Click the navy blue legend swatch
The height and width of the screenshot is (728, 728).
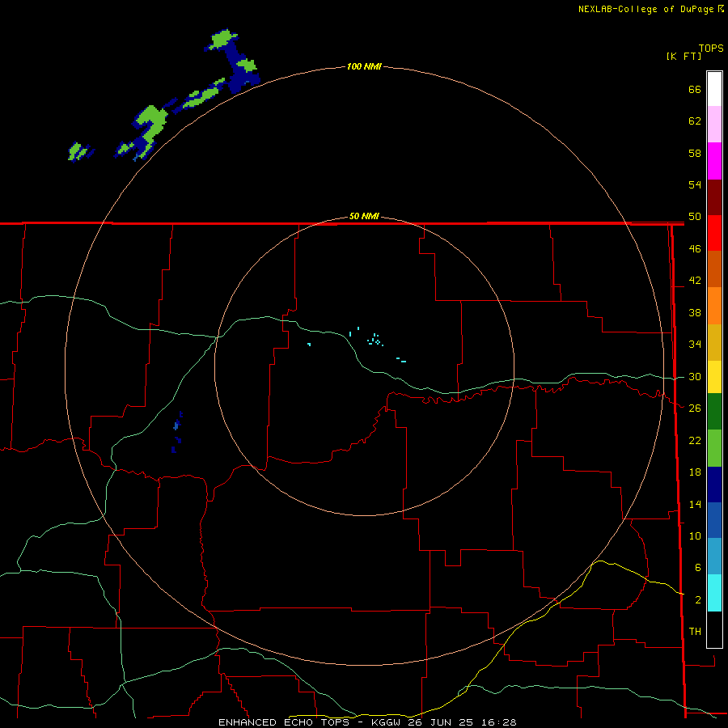(x=714, y=485)
